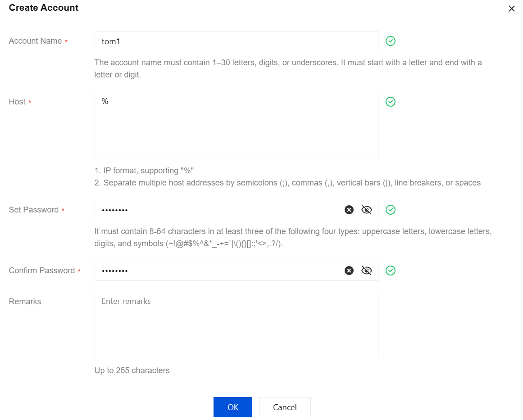
Task: Focus the Host text area
Action: click(x=236, y=126)
